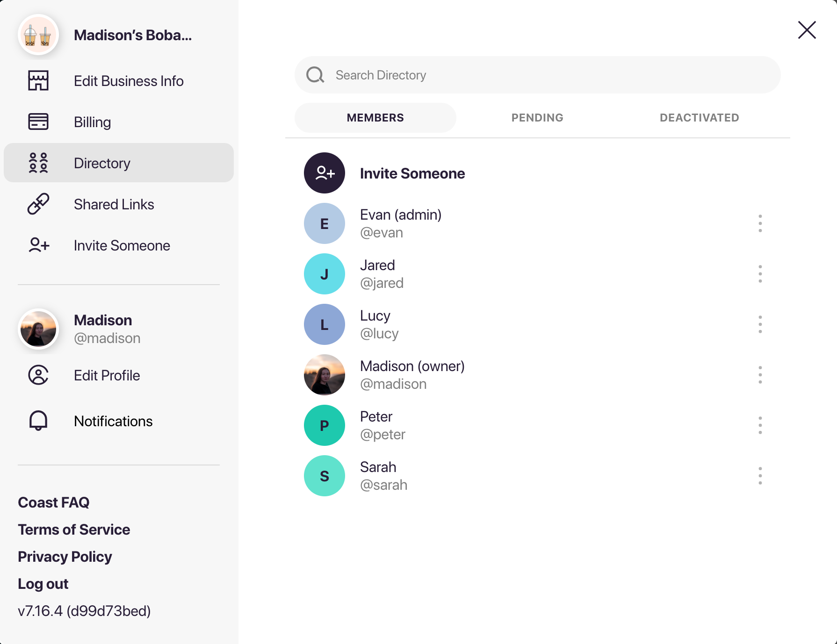Open the Privacy Policy link
Screen dimensions: 837x644
65,557
